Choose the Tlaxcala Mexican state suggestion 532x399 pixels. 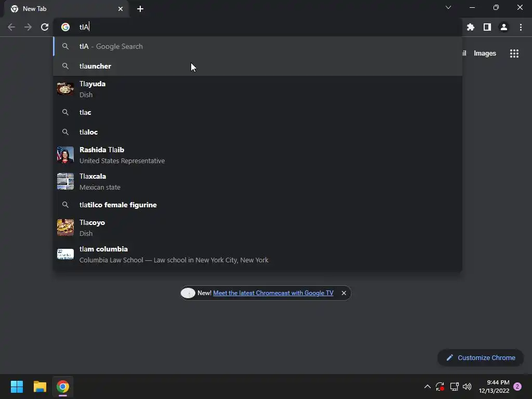(258, 181)
